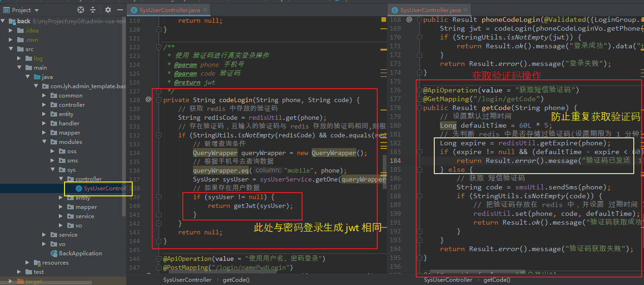Click the sms package folder icon
The width and height of the screenshot is (644, 285).
coord(62,161)
